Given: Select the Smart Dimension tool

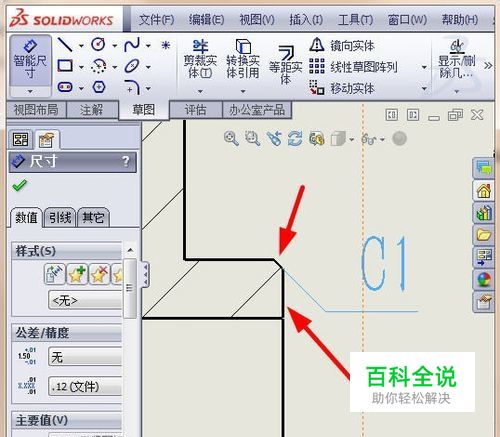Looking at the screenshot, I should 30,60.
